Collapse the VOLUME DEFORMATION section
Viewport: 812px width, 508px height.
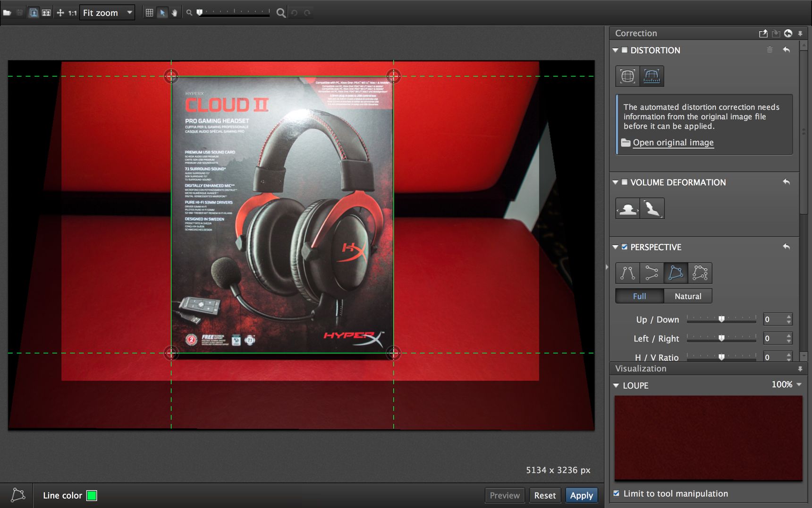pos(615,182)
